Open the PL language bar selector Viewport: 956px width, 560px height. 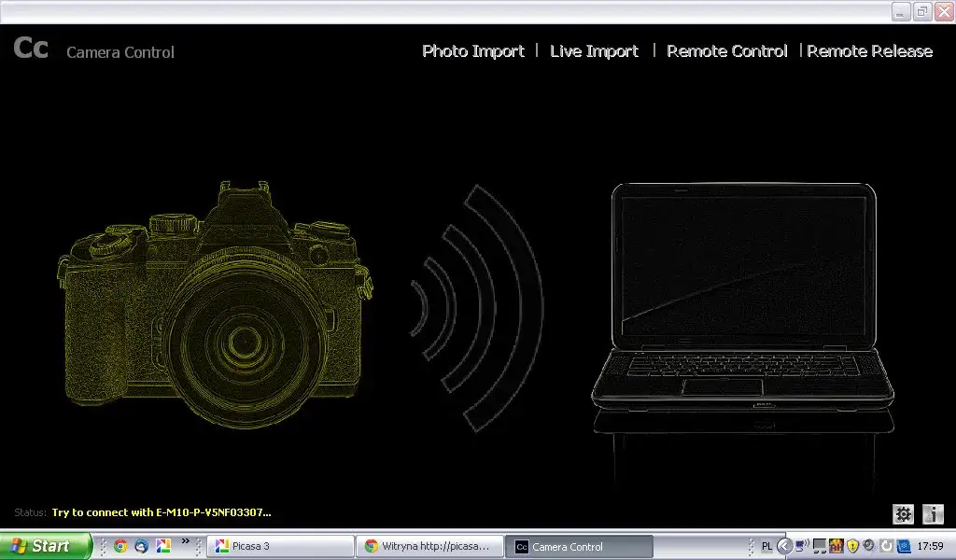click(766, 546)
